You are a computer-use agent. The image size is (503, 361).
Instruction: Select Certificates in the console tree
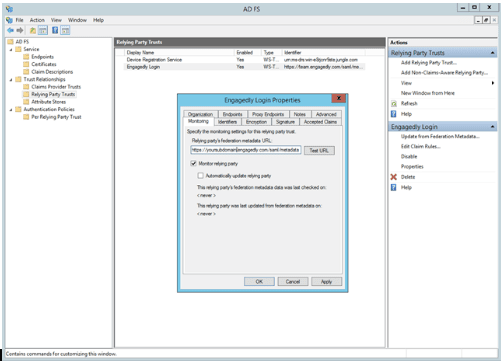(x=44, y=64)
